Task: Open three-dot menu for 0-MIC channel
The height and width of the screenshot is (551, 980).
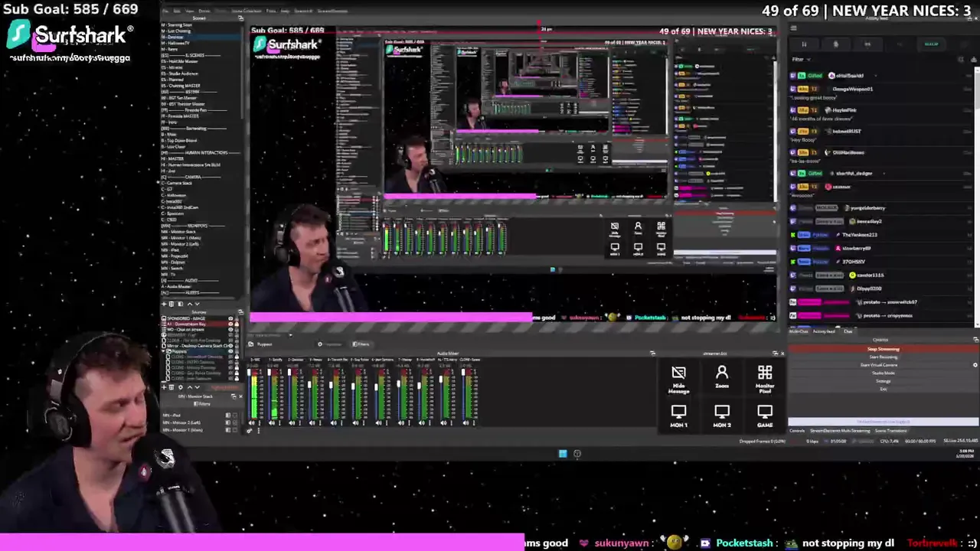Action: [x=260, y=423]
